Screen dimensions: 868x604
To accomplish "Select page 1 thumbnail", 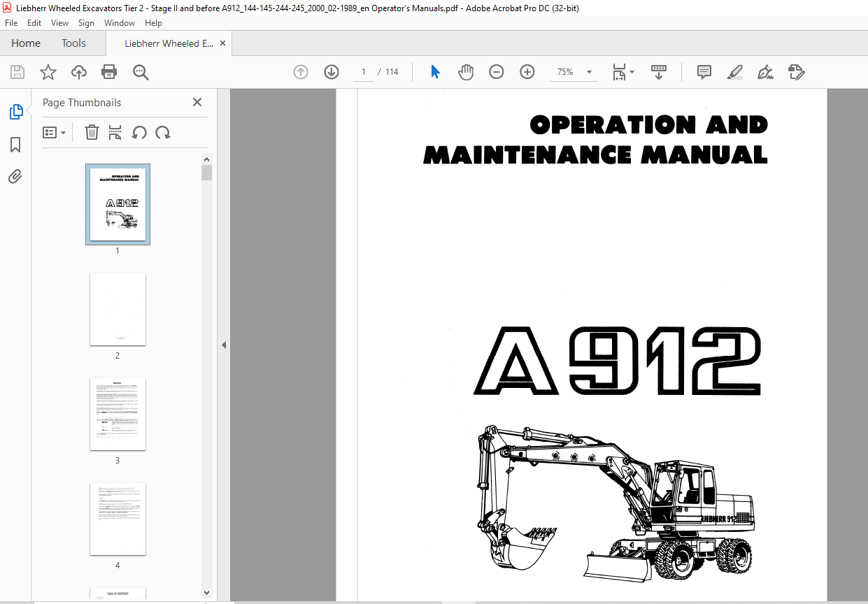I will (x=118, y=204).
